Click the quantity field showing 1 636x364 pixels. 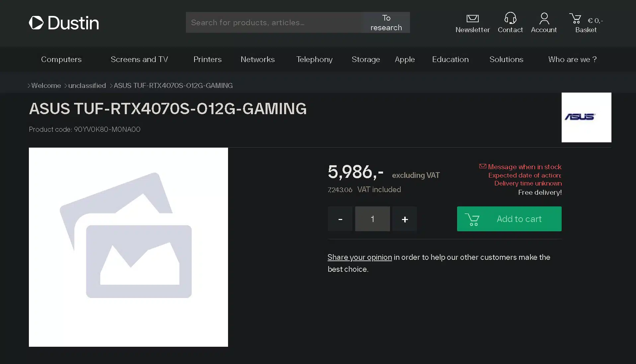(x=372, y=219)
